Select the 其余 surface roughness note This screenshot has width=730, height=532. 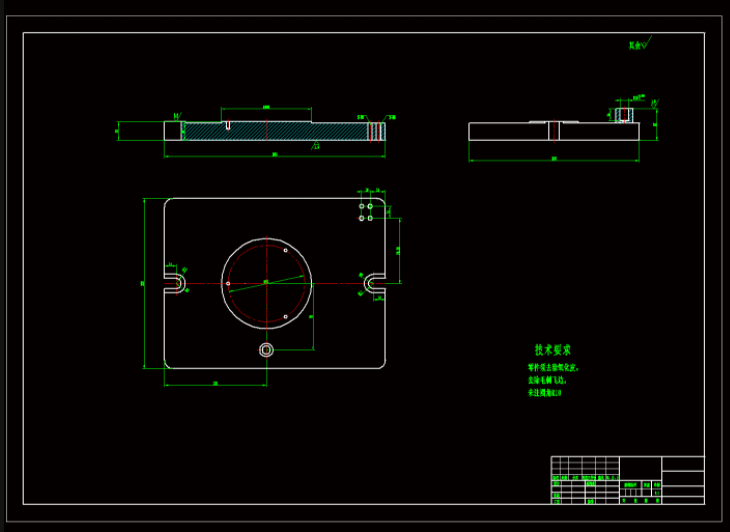(x=640, y=43)
